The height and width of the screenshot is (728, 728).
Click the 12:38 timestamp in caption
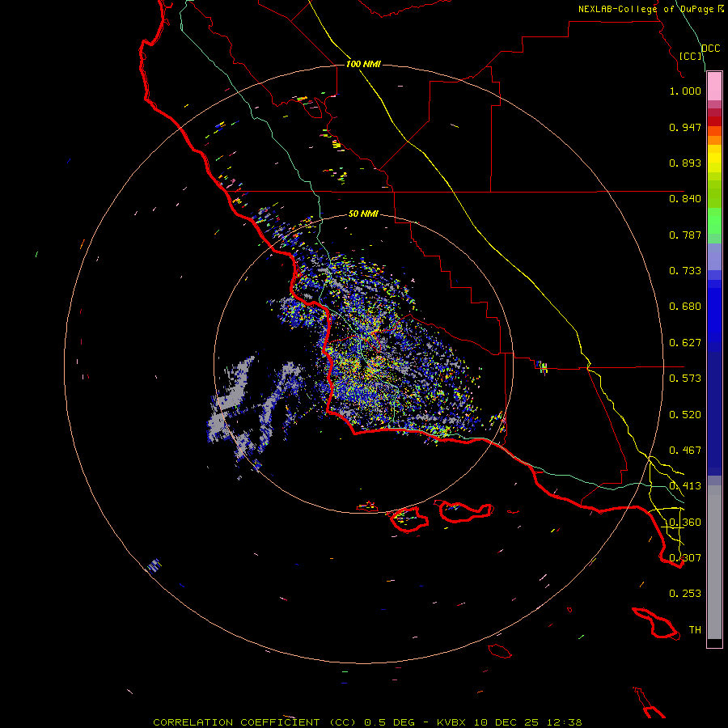564,722
